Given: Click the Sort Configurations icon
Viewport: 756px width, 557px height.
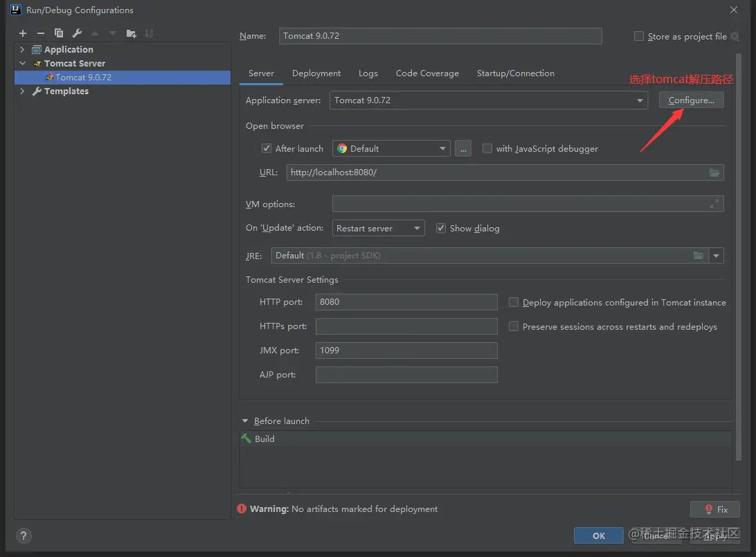Looking at the screenshot, I should 149,33.
